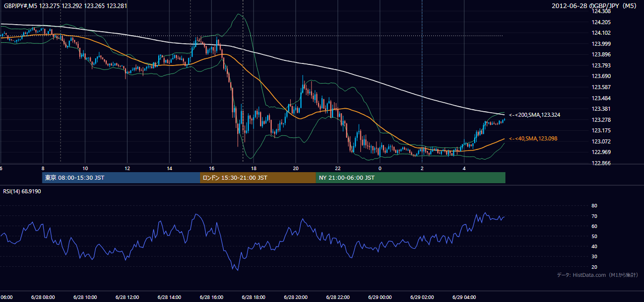Click the 東京 08:00-15:30 JST session bar
Screen dimensions: 644x302
(x=121, y=178)
